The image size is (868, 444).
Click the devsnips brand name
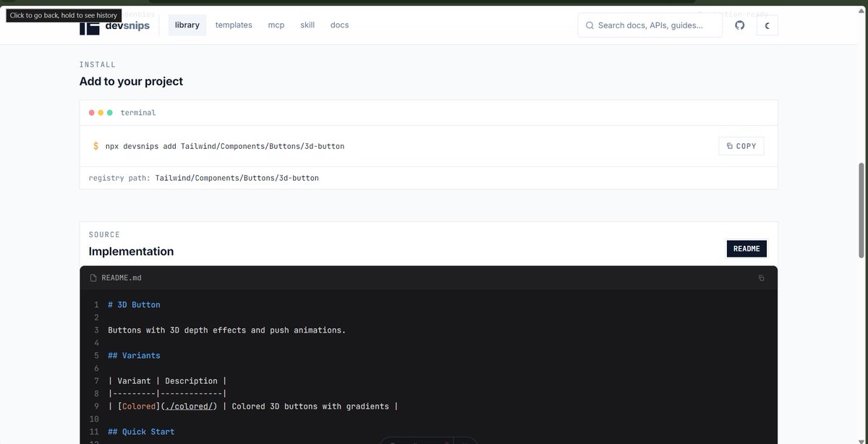coord(127,27)
